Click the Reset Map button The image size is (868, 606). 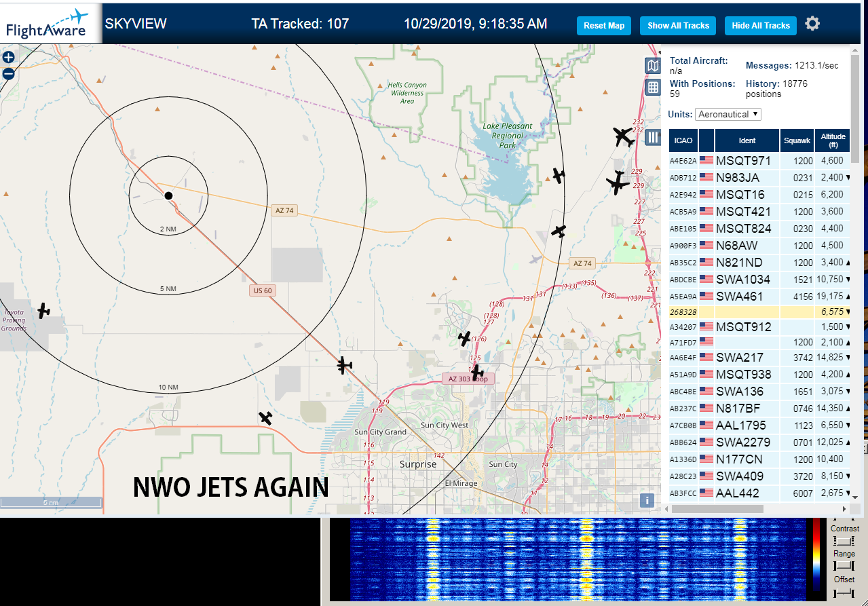pyautogui.click(x=604, y=26)
